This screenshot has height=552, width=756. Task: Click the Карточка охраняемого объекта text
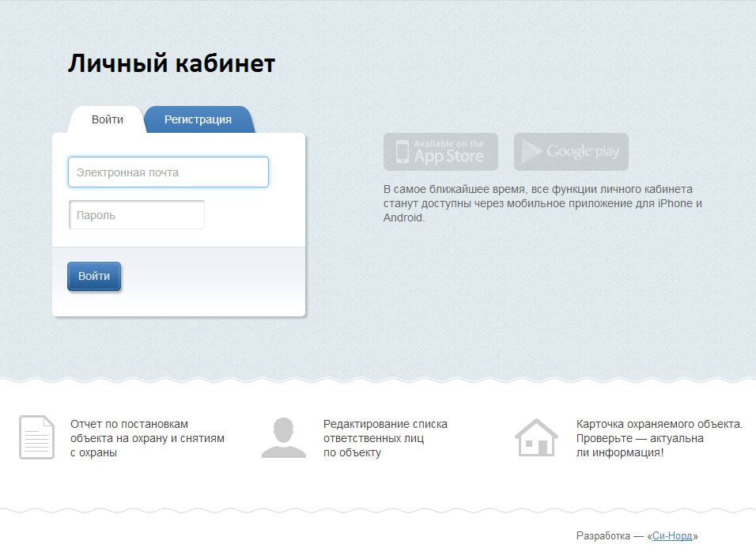(659, 425)
